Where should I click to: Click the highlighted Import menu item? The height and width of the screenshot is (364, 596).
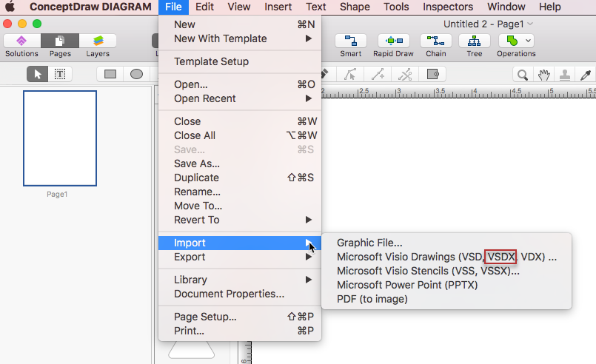[x=240, y=243]
